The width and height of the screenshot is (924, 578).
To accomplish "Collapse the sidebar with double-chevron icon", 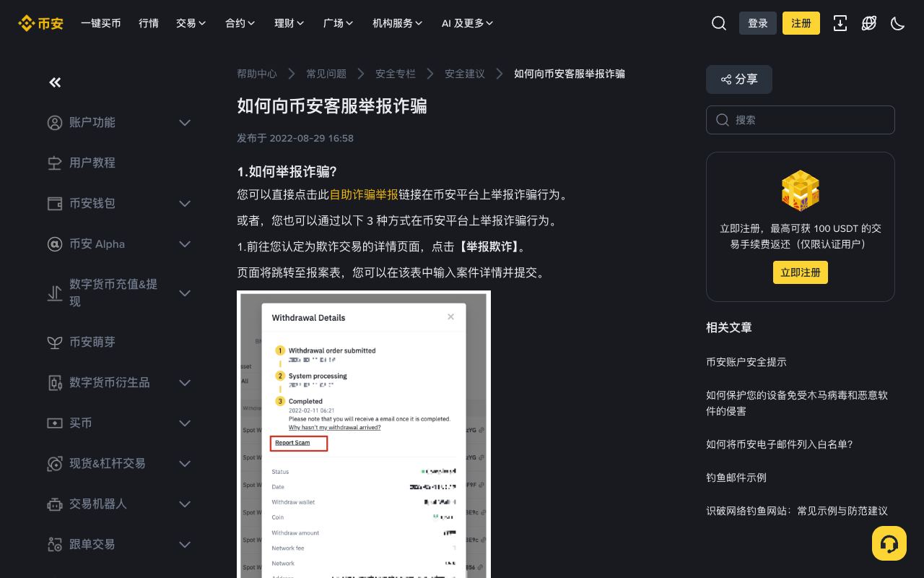I will (x=55, y=82).
